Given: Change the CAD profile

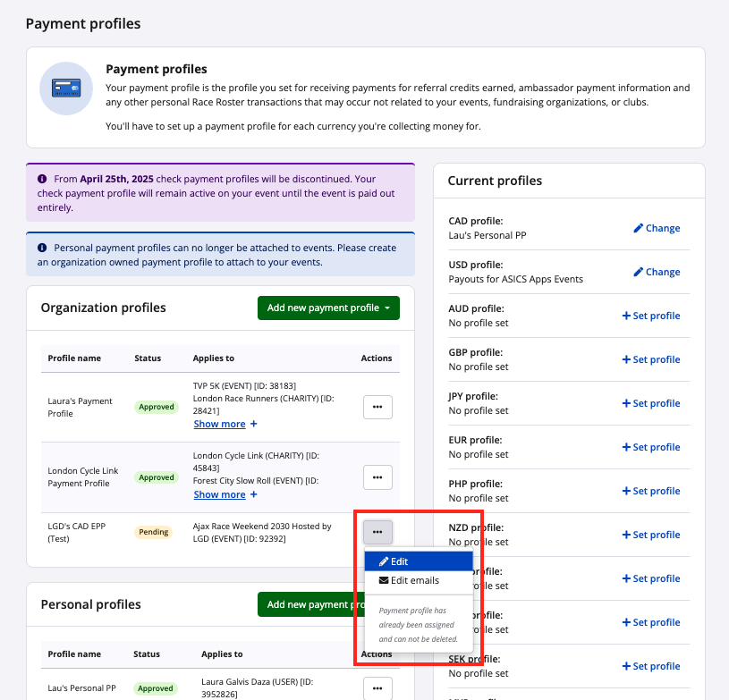Looking at the screenshot, I should coord(657,228).
